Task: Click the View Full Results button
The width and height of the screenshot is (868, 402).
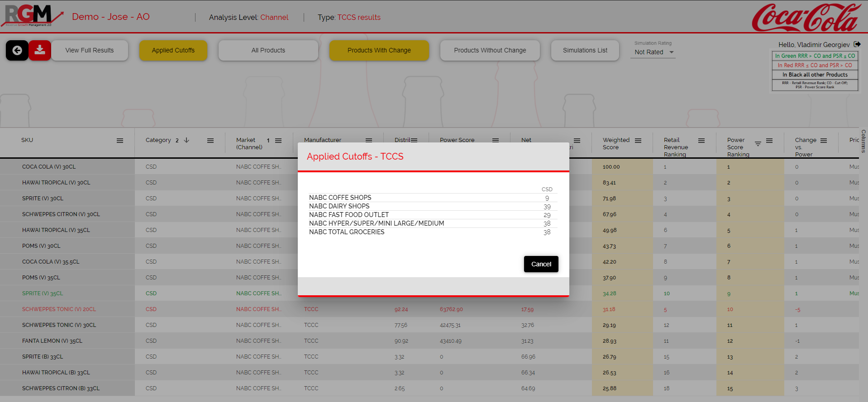Action: click(90, 50)
